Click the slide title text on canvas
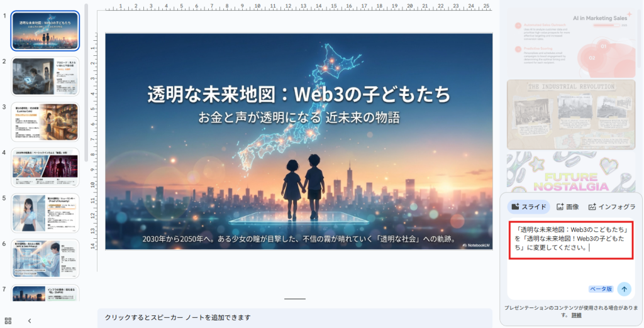The width and height of the screenshot is (644, 328). click(299, 95)
